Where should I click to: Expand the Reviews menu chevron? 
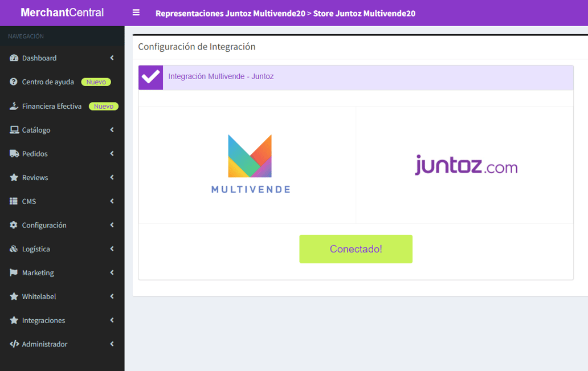(x=112, y=177)
